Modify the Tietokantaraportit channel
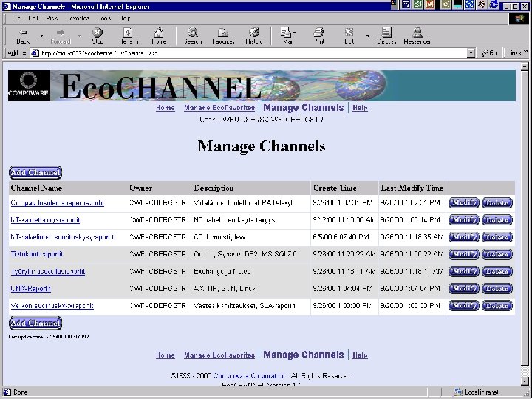The height and width of the screenshot is (399, 532). coord(464,254)
